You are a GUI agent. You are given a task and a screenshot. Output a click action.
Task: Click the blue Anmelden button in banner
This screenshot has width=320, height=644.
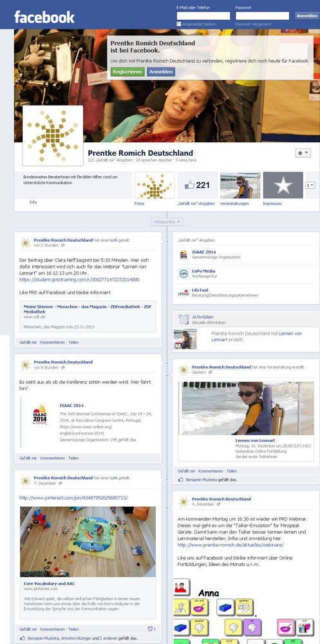tap(161, 71)
